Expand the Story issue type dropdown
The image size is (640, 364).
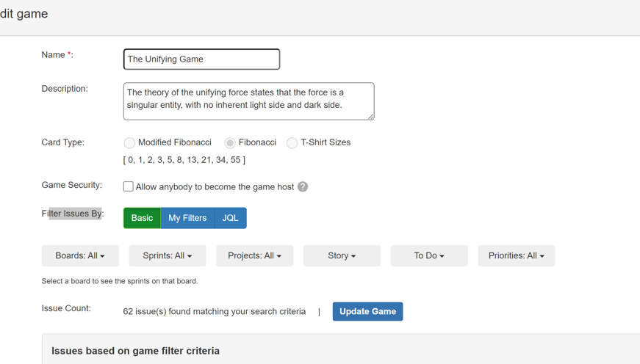coord(342,255)
